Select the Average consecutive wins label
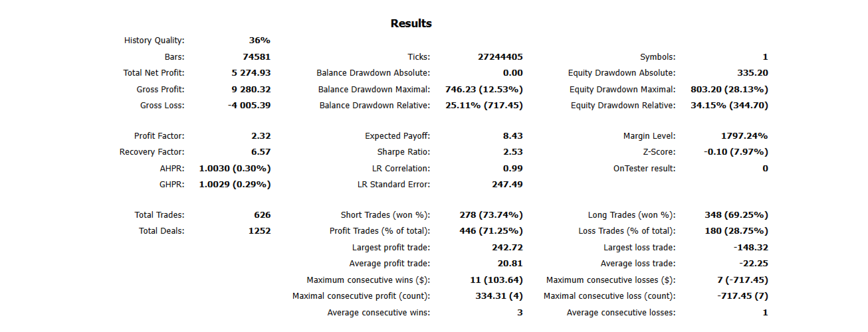 coord(378,313)
